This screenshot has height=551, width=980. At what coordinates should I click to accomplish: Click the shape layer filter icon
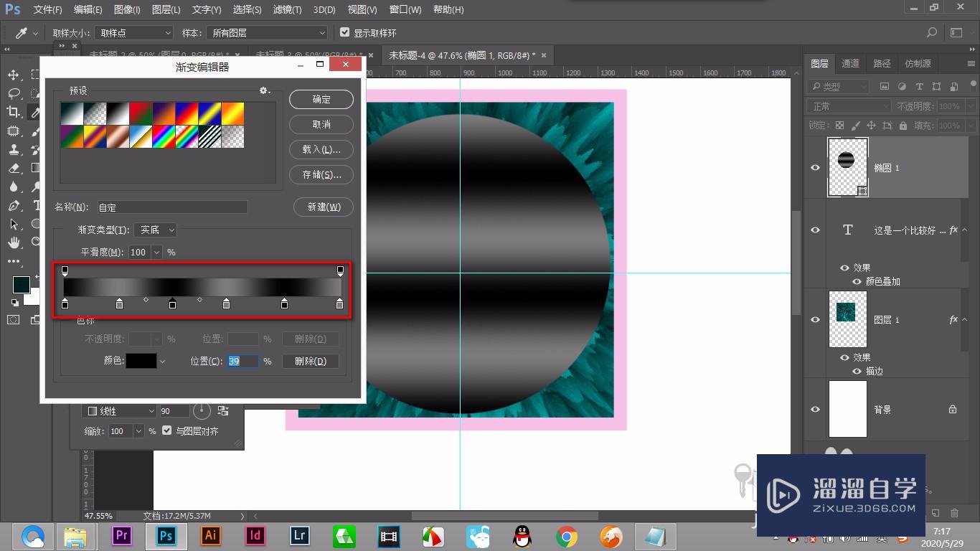tap(936, 87)
